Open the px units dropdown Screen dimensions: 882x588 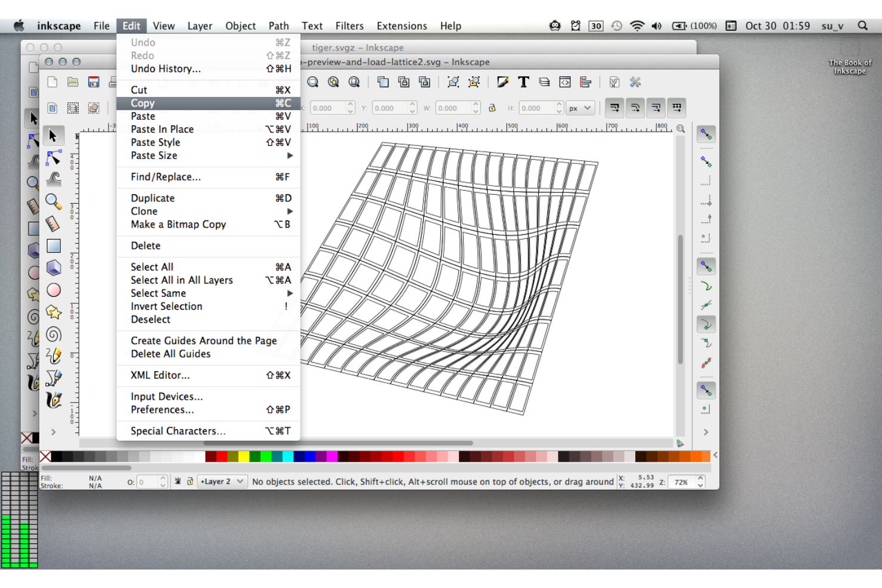[580, 108]
